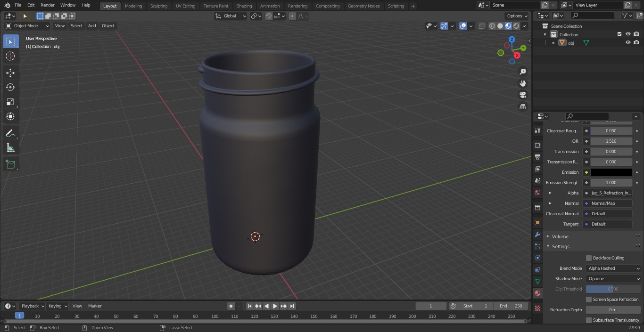The width and height of the screenshot is (644, 332).
Task: Open the Blend Mode Alpha Hashed dropdown
Action: [x=614, y=268]
